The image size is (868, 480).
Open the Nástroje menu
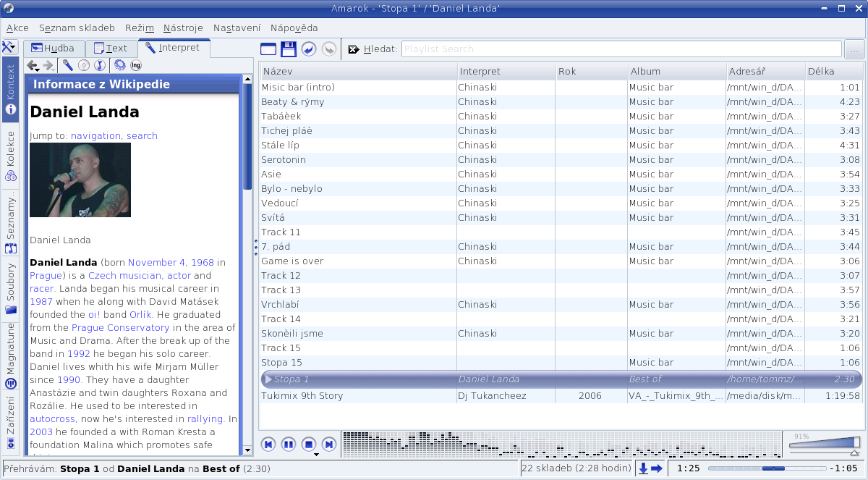(183, 28)
